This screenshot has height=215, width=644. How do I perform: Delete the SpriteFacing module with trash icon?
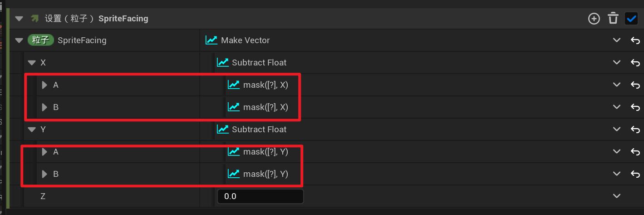613,19
